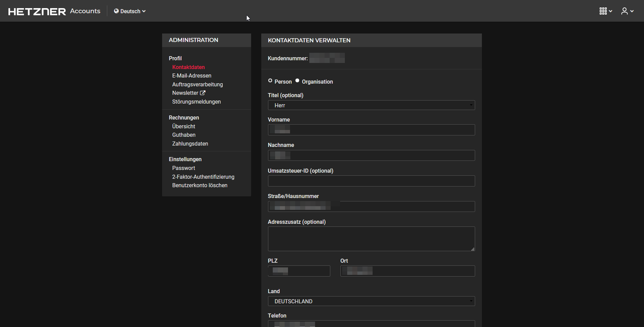Click the globe icon beside Deutsch
The width and height of the screenshot is (644, 327).
(x=116, y=11)
